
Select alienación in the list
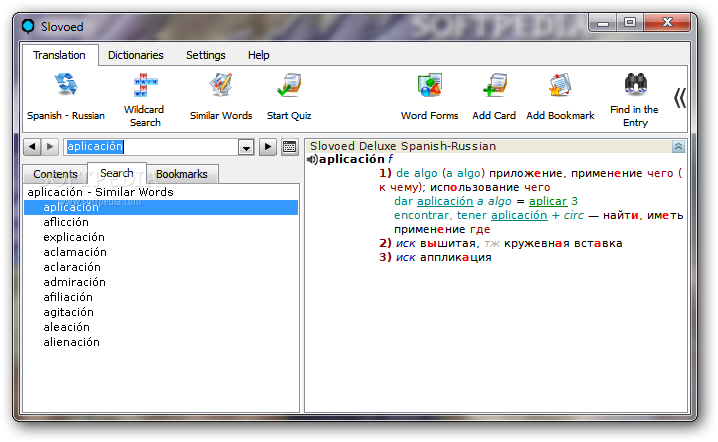[x=71, y=342]
